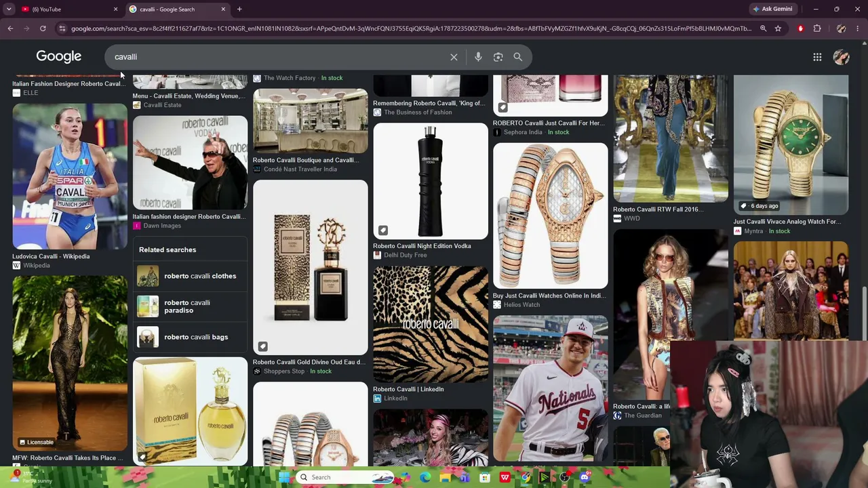Open the red ad blocker extension
Viewport: 868px width, 488px height.
click(x=801, y=28)
